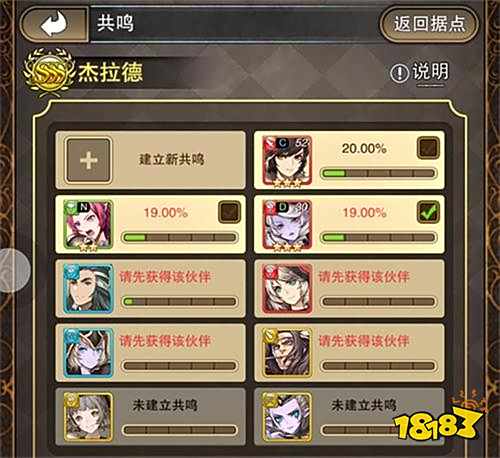The image size is (500, 458).
Task: Click the 20.00% resonance progress bar
Action: tap(378, 173)
